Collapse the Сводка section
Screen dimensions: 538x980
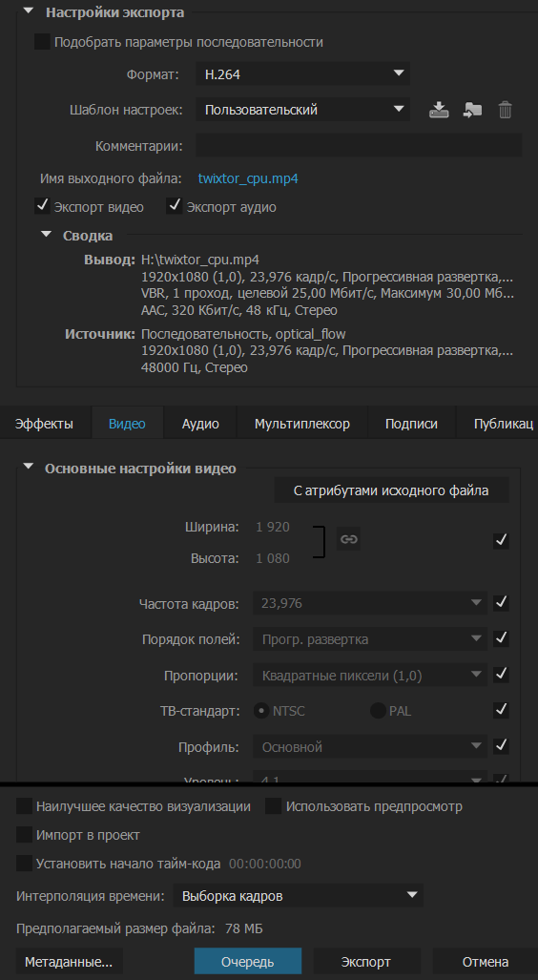click(46, 235)
